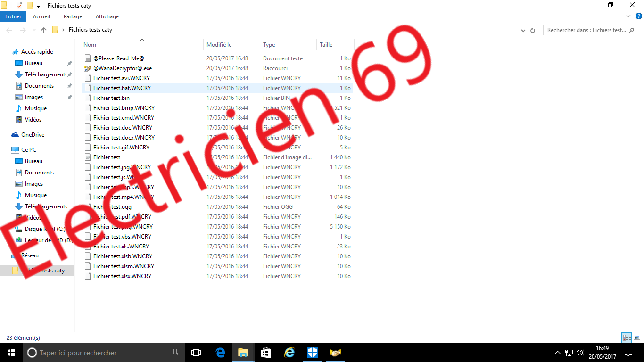Open the Partage ribbon tab
The width and height of the screenshot is (644, 362).
point(73,16)
